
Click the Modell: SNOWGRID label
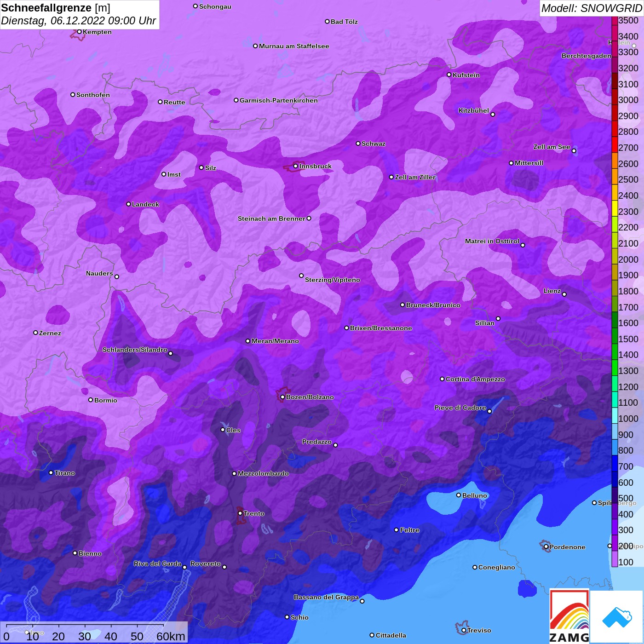[591, 8]
